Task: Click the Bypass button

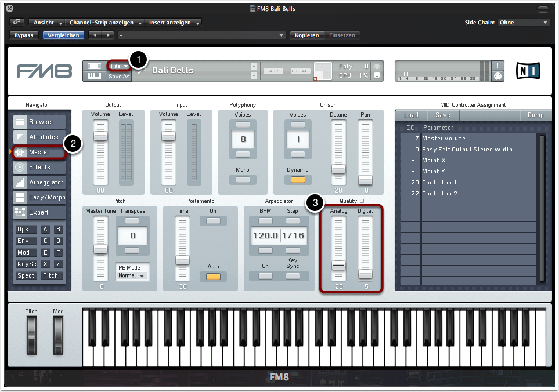Action: [24, 35]
